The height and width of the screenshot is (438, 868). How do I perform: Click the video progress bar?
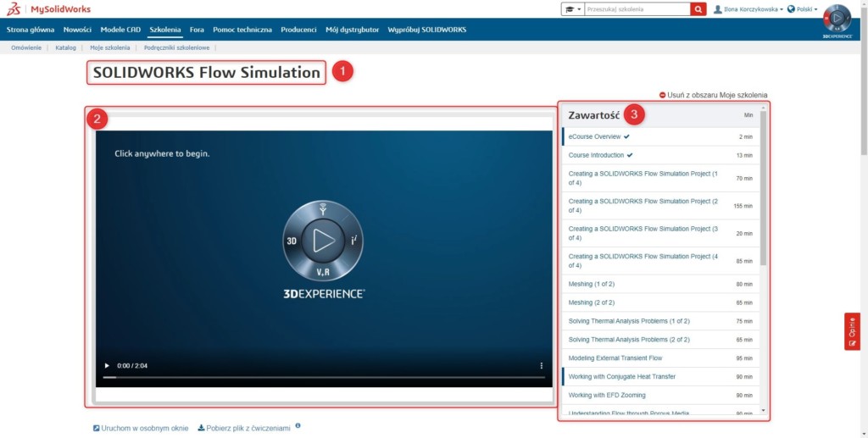tap(324, 377)
